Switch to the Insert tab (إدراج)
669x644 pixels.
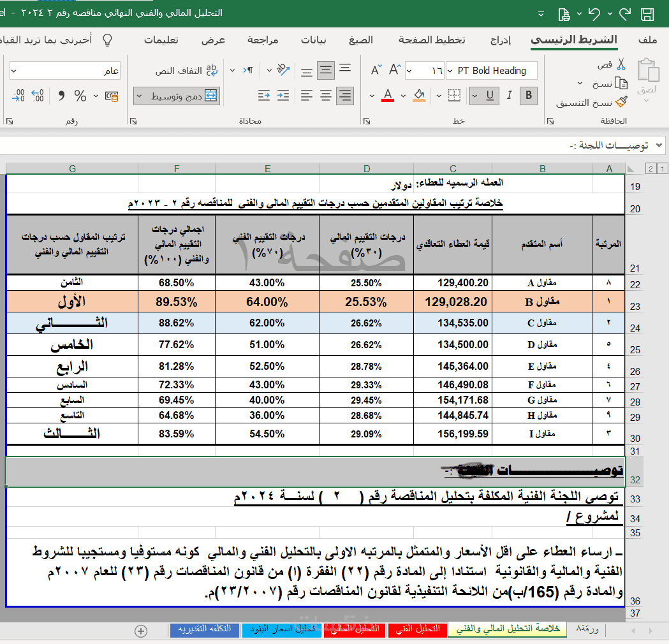pyautogui.click(x=501, y=40)
